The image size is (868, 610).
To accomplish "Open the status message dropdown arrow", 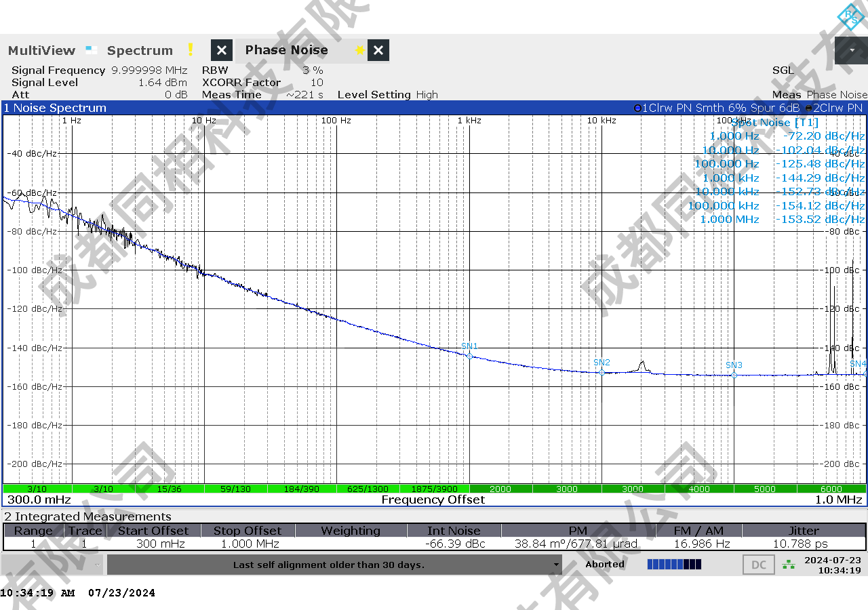I will tap(556, 565).
